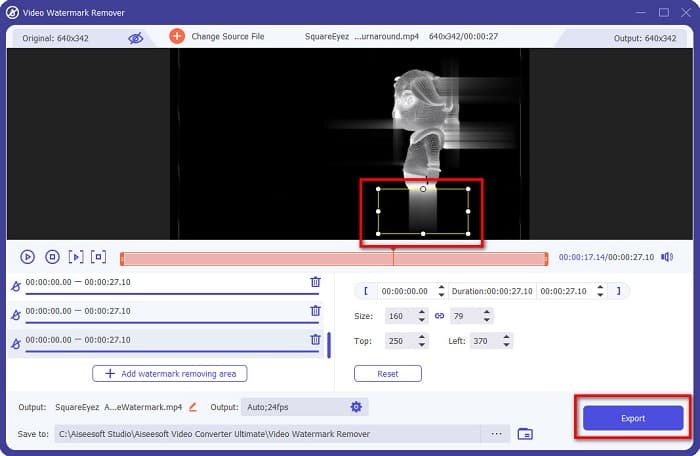Select the first 00:00:00.00 — 00:00:27.10 row

click(x=166, y=285)
